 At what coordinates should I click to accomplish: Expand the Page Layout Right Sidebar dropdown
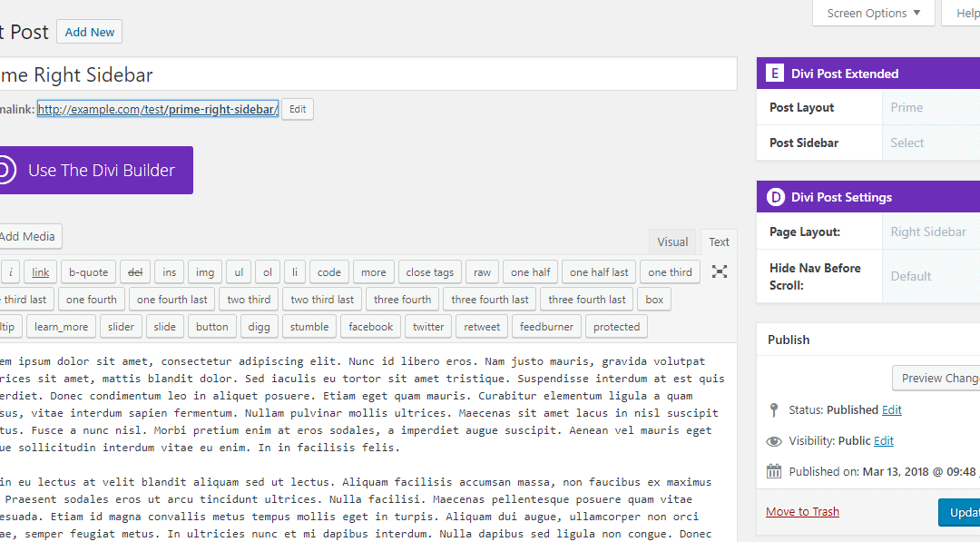point(930,232)
